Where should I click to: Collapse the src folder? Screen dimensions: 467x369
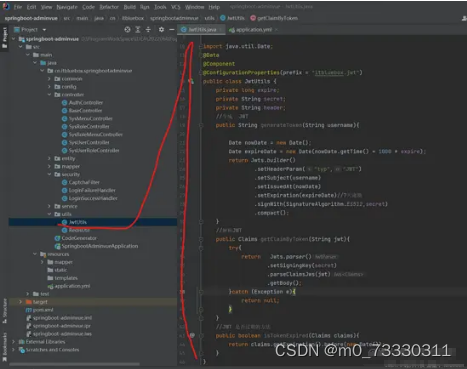(21, 47)
